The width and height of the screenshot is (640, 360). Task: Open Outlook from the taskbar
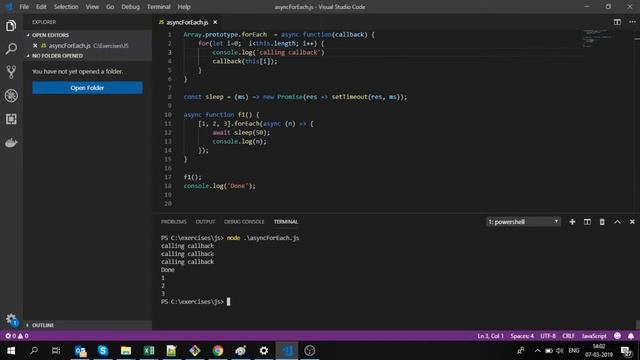[x=80, y=351]
